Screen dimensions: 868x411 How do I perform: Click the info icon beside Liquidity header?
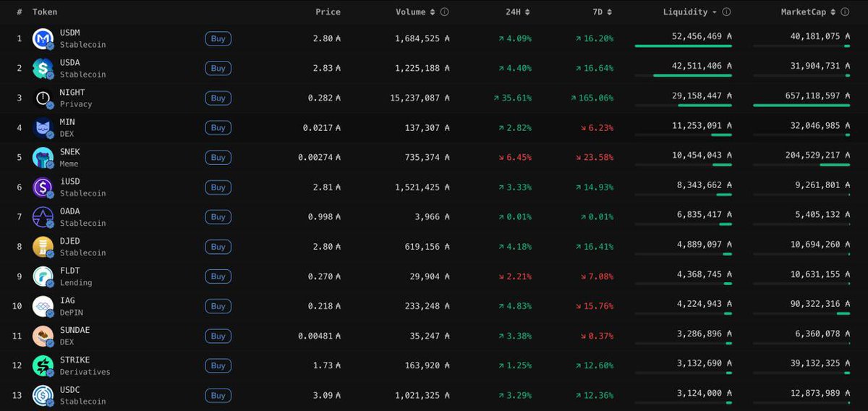pos(726,12)
